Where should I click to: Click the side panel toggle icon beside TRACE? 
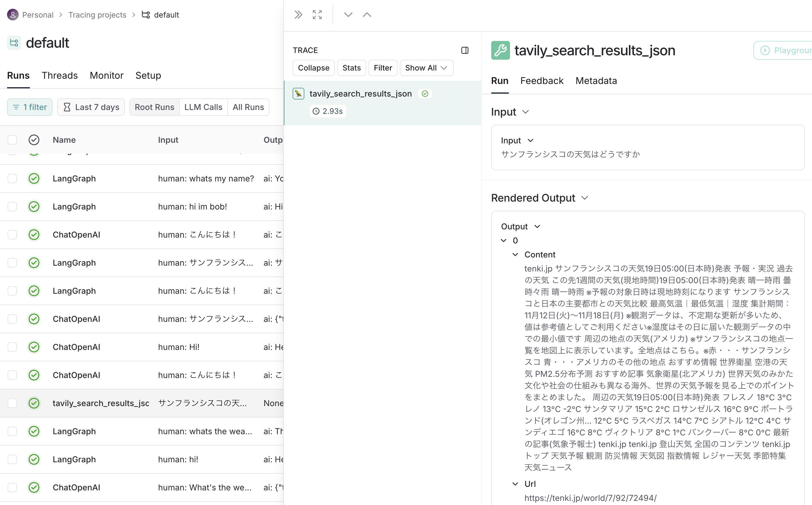465,50
